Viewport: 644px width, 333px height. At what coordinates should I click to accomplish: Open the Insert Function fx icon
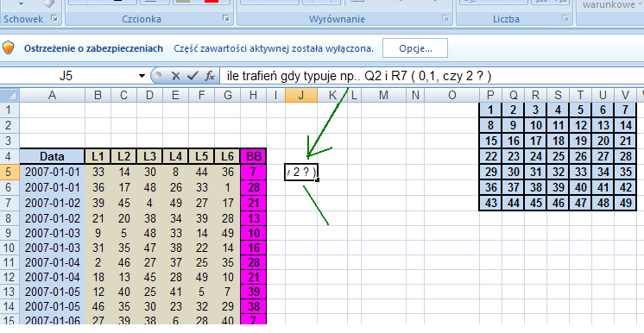click(210, 76)
